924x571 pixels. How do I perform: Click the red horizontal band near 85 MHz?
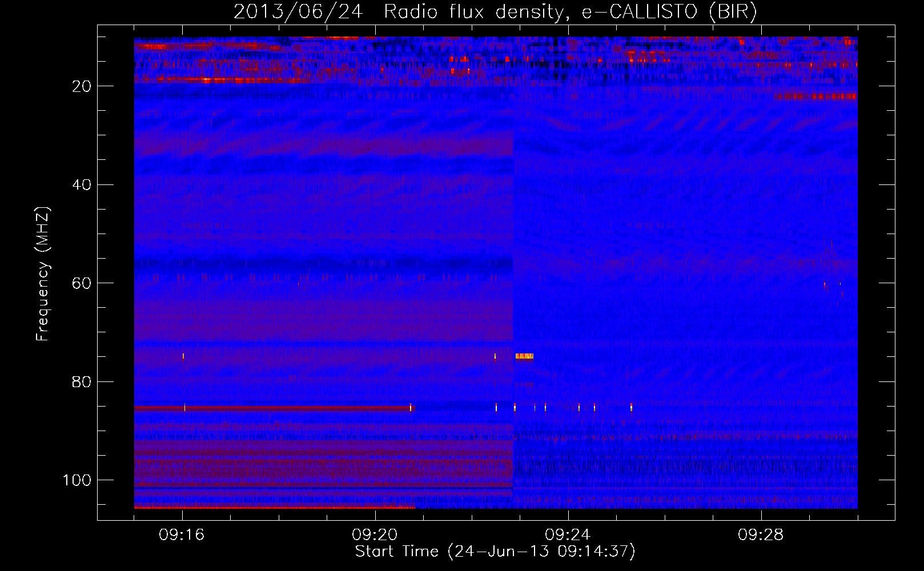[274, 408]
